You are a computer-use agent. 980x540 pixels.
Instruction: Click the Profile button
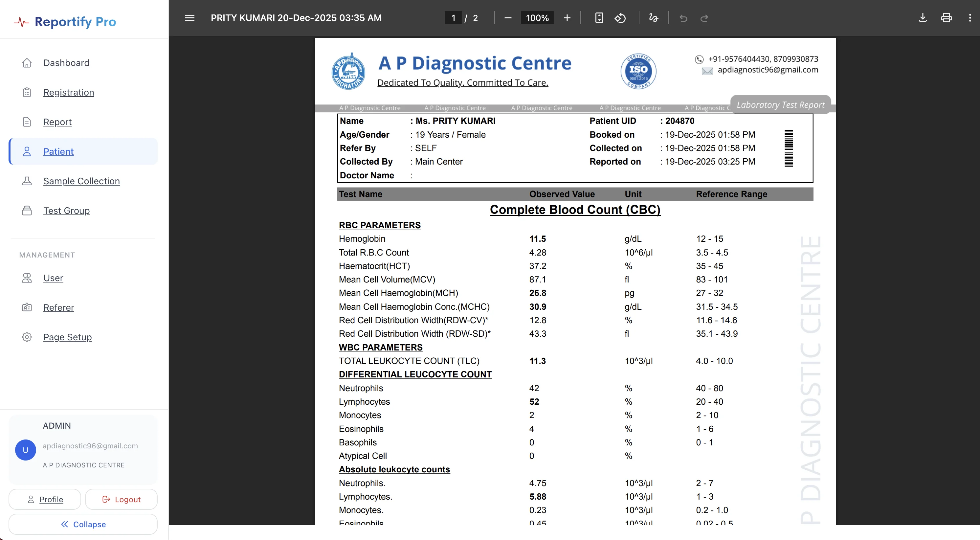(x=45, y=499)
